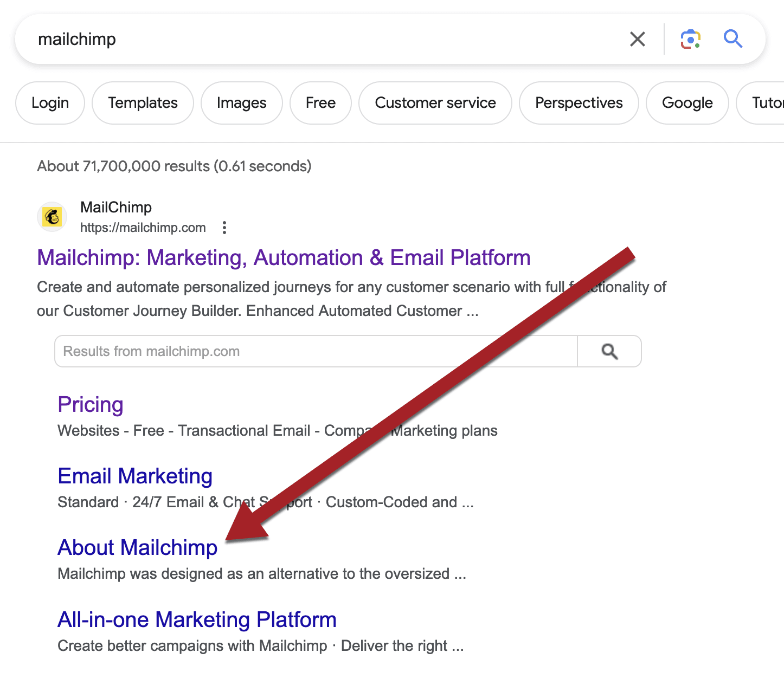The width and height of the screenshot is (784, 685).
Task: Open the three-dot menu beside mailchimp.com
Action: (x=224, y=228)
